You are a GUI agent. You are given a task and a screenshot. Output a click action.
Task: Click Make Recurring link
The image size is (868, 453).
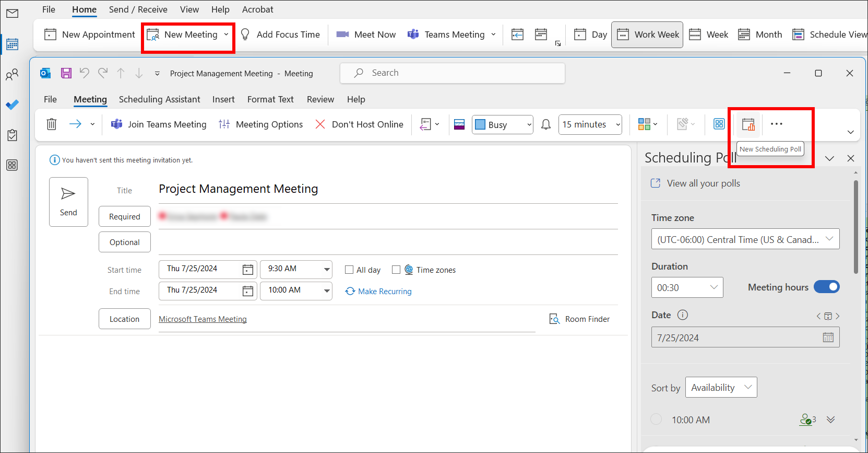coord(378,291)
